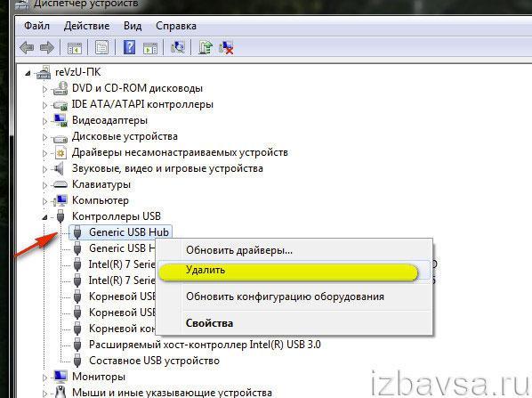Viewport: 532px width, 398px height.
Task: Open the Действие menu
Action: coord(86,26)
